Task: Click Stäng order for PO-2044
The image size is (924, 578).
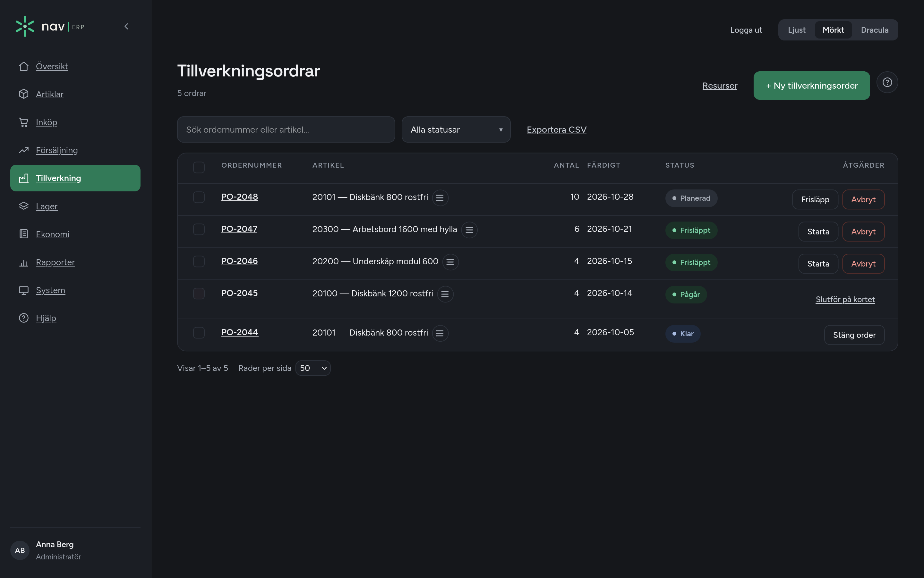Action: [854, 335]
